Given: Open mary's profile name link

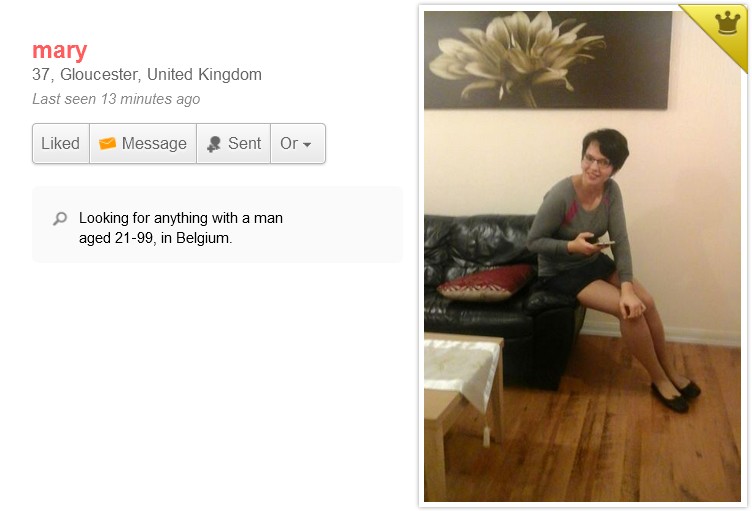Looking at the screenshot, I should 59,50.
